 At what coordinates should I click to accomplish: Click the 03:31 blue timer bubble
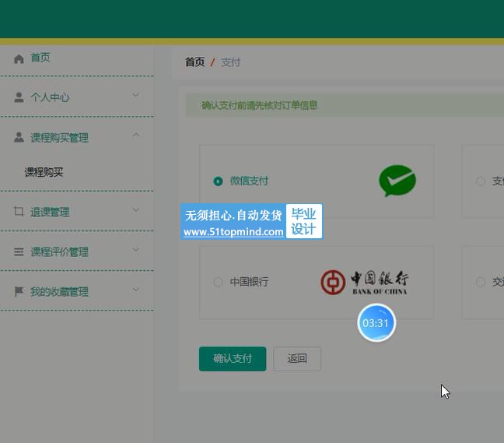[376, 322]
